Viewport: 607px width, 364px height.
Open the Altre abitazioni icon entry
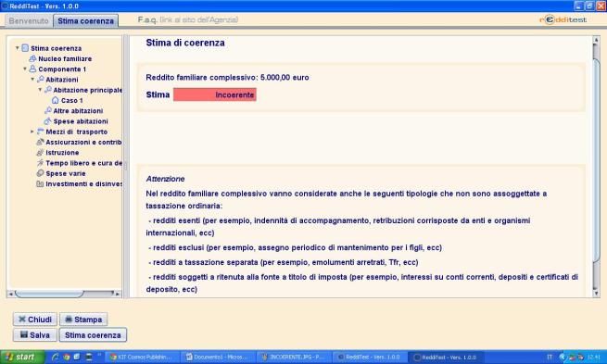coord(48,110)
